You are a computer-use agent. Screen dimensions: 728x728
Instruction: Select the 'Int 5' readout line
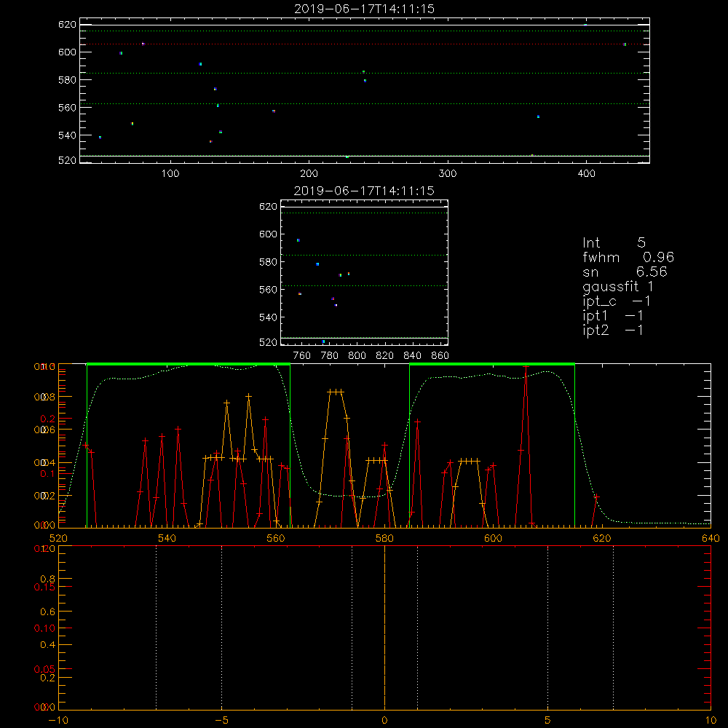(x=614, y=242)
